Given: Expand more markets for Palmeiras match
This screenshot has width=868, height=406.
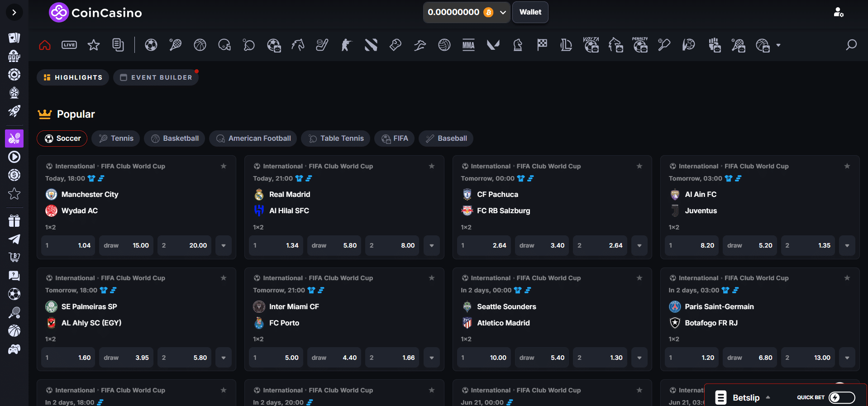Looking at the screenshot, I should 224,358.
